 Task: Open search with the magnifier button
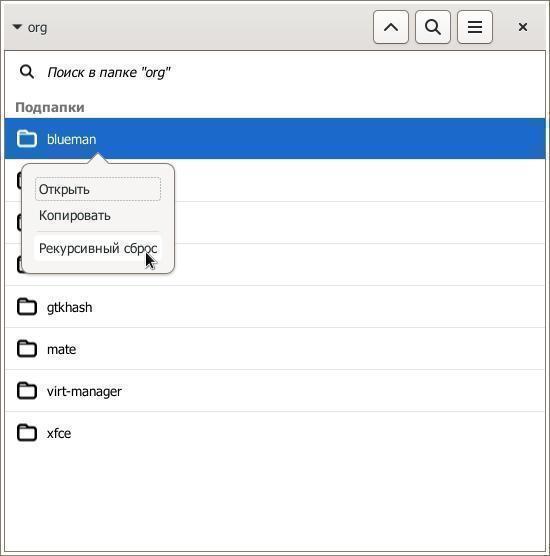pos(433,27)
